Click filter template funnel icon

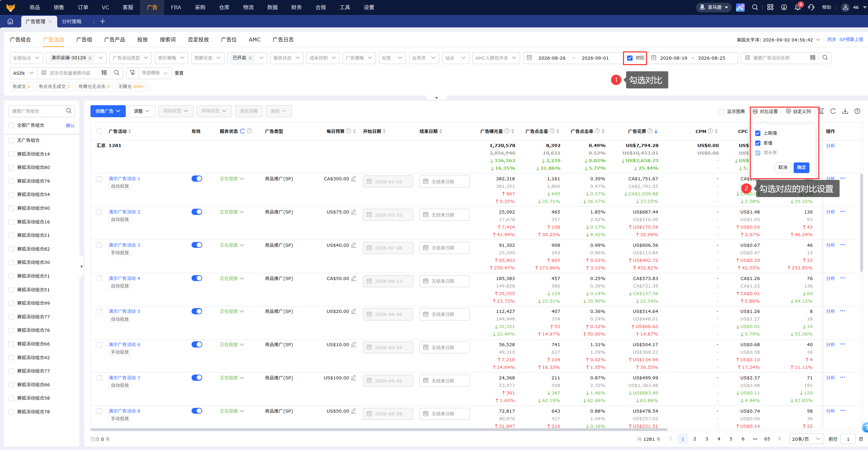133,73
